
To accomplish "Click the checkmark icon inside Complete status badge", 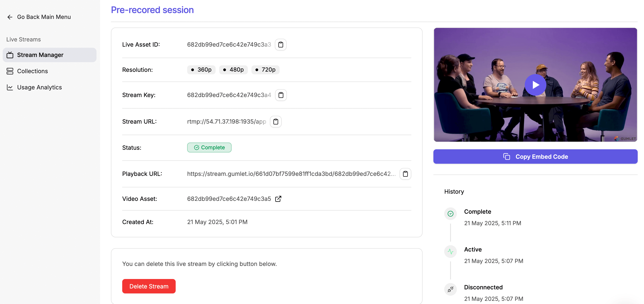I will [196, 147].
